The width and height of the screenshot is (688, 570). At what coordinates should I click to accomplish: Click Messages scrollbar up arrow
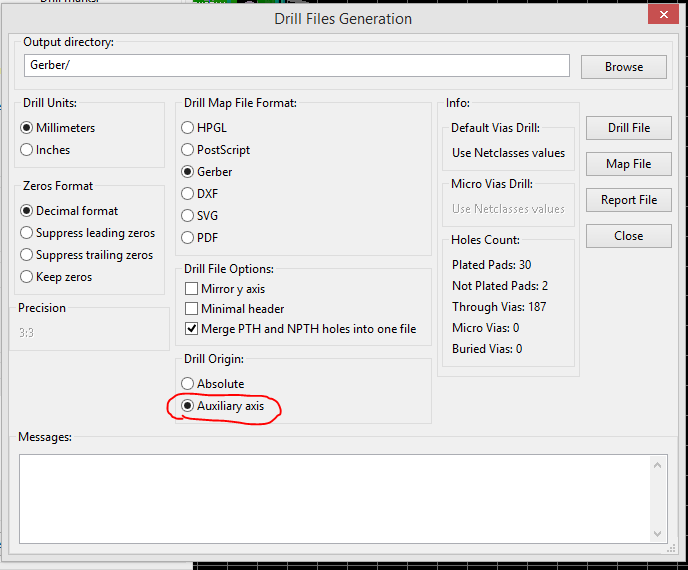click(657, 465)
